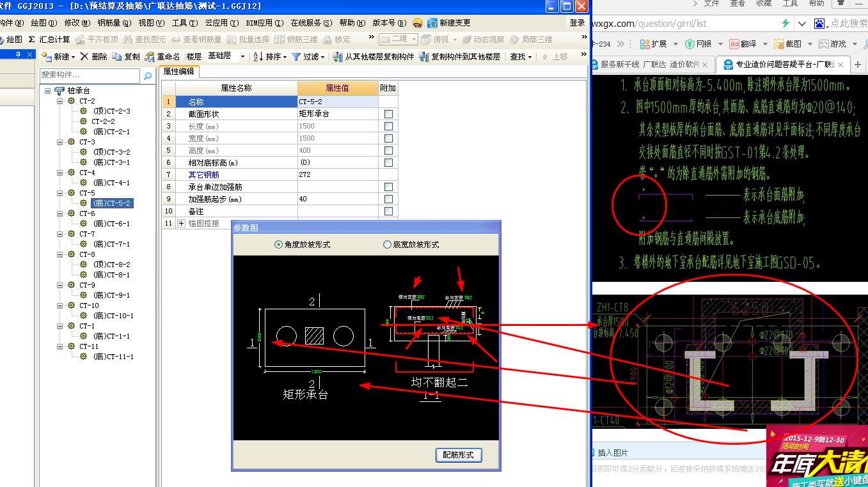The width and height of the screenshot is (868, 487).
Task: Click 插入图片 in the browser page
Action: [613, 453]
